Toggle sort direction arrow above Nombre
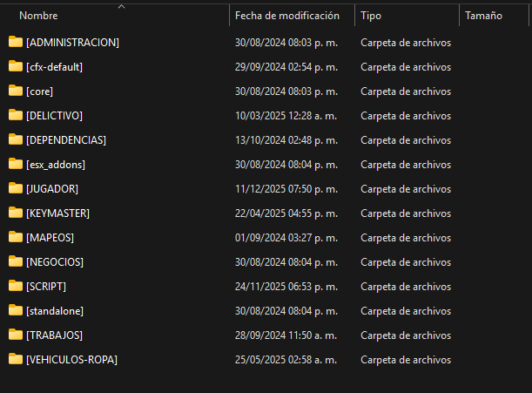532x393 pixels. pos(122,6)
